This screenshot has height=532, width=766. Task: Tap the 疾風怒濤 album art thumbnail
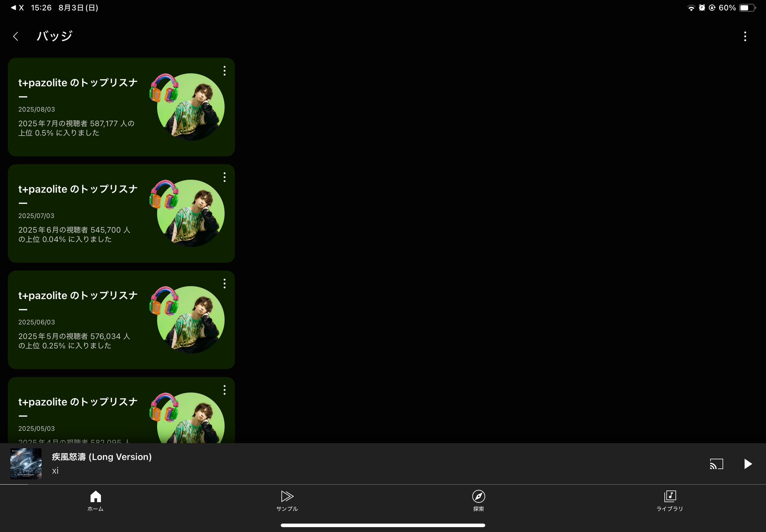[26, 464]
